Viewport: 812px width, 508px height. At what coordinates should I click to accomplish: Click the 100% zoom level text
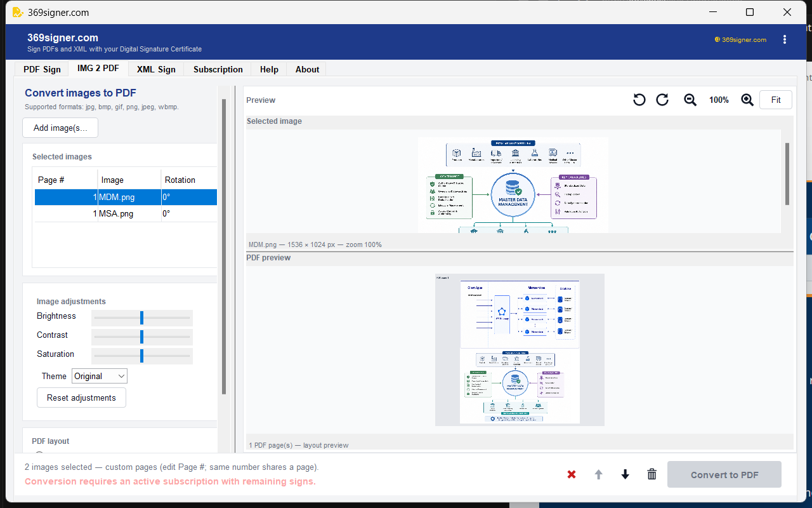719,100
